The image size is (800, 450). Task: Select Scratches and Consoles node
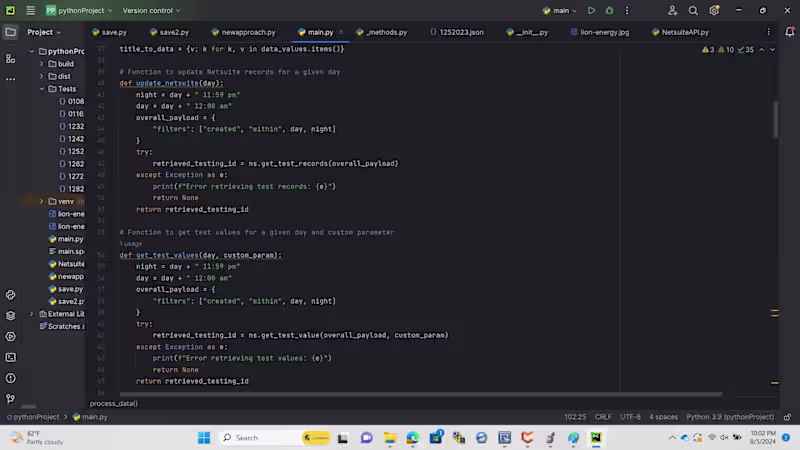tap(62, 326)
